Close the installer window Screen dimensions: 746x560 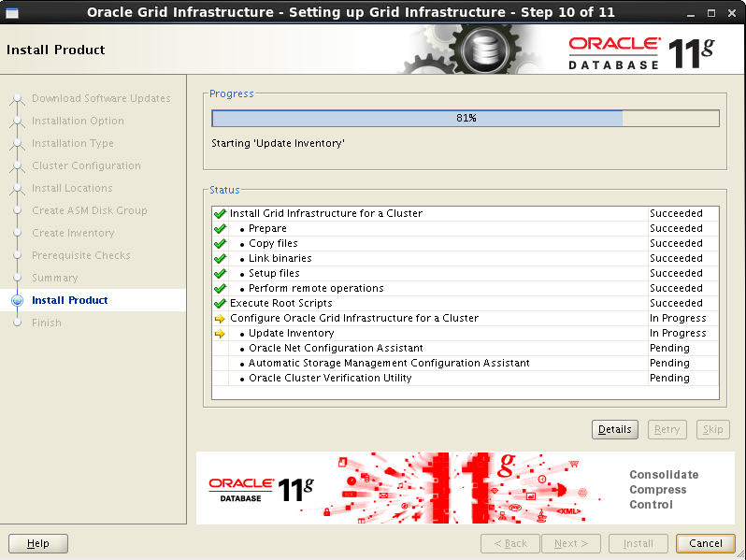732,13
